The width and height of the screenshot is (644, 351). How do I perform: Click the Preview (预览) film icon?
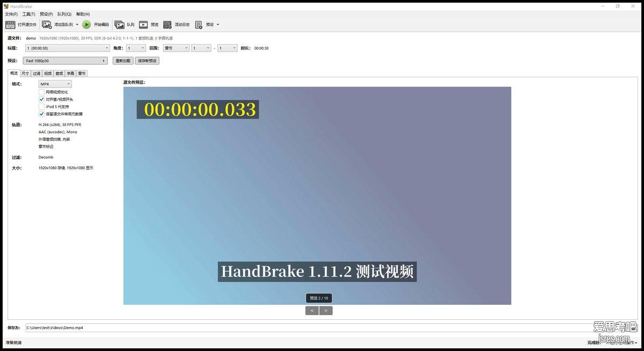point(143,25)
